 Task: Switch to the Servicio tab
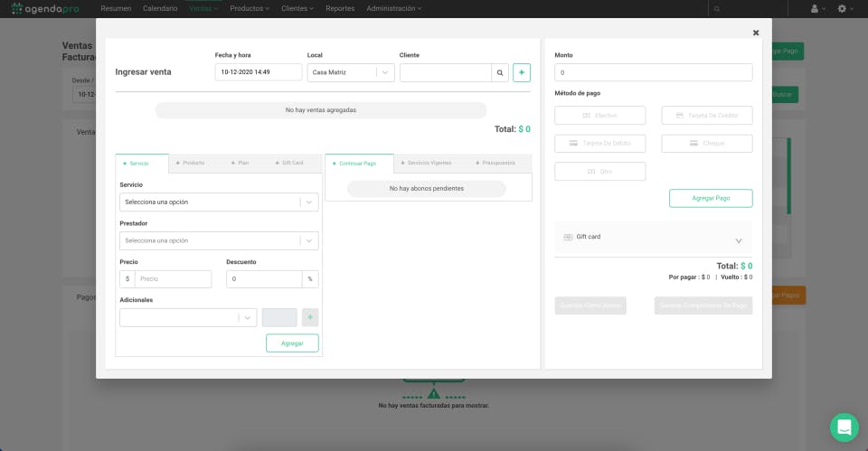click(x=142, y=164)
